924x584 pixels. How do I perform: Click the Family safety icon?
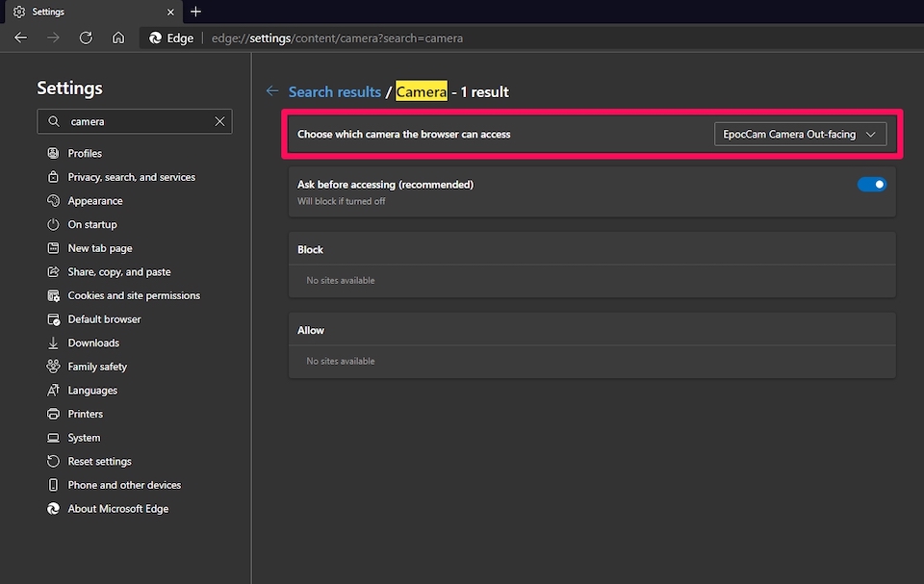(53, 367)
